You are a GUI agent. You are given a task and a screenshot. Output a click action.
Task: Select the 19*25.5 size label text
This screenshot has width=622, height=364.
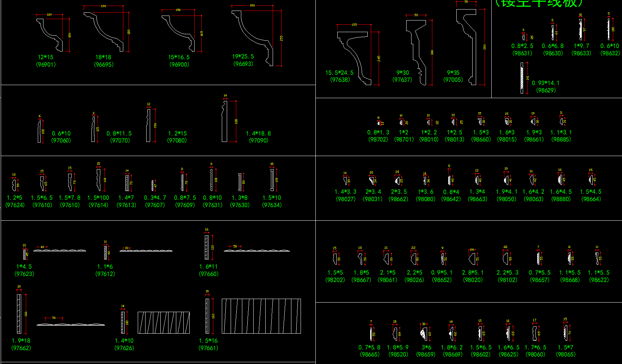click(243, 56)
